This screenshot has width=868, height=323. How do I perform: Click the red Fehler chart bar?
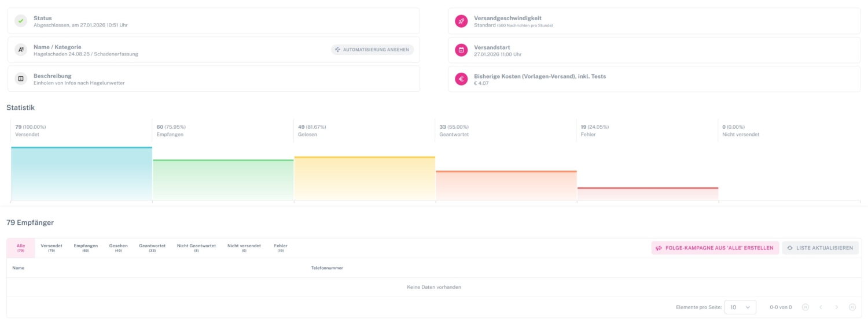[648, 194]
